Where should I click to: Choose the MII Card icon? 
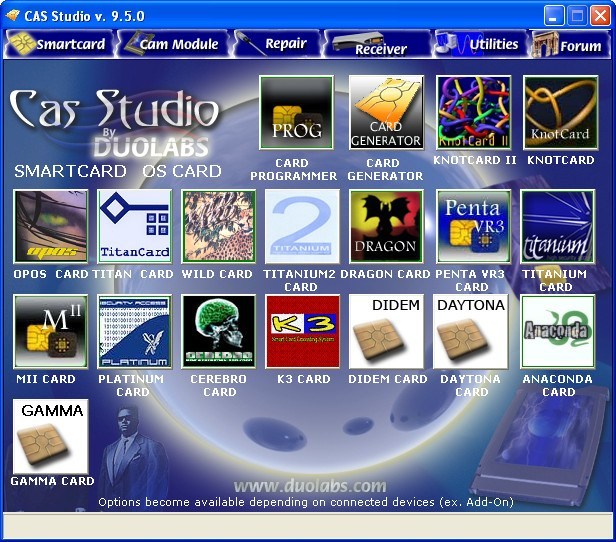pos(51,331)
